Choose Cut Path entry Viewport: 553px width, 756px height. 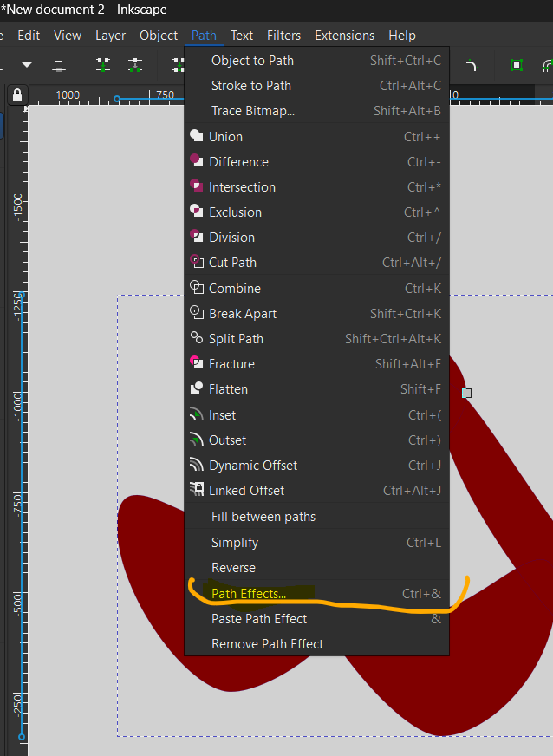[x=316, y=263]
